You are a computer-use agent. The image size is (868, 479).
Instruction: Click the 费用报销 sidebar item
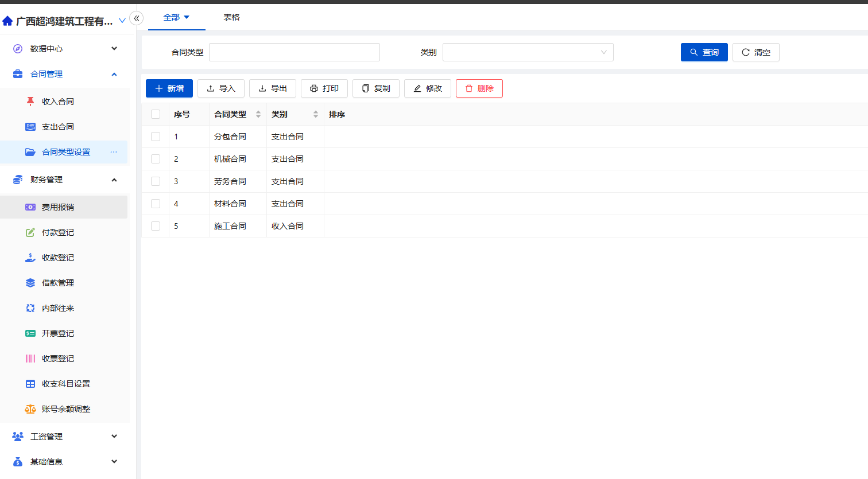pos(57,207)
